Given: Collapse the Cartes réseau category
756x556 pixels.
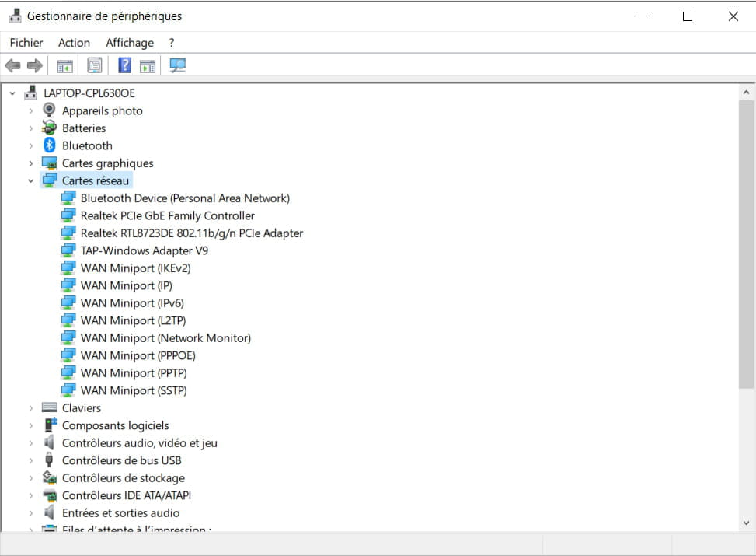Looking at the screenshot, I should pos(31,180).
